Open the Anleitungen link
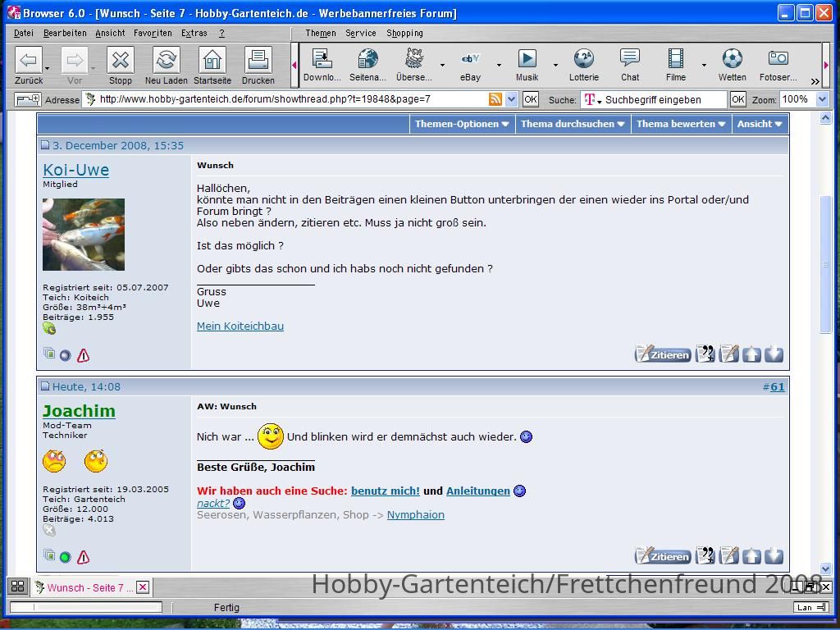Viewport: 840px width, 630px height. [x=478, y=491]
